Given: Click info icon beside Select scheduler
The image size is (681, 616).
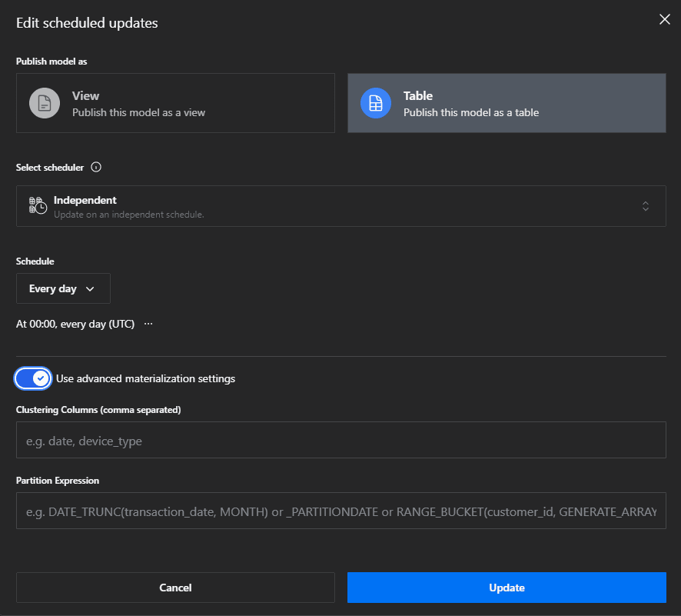Looking at the screenshot, I should coord(96,167).
